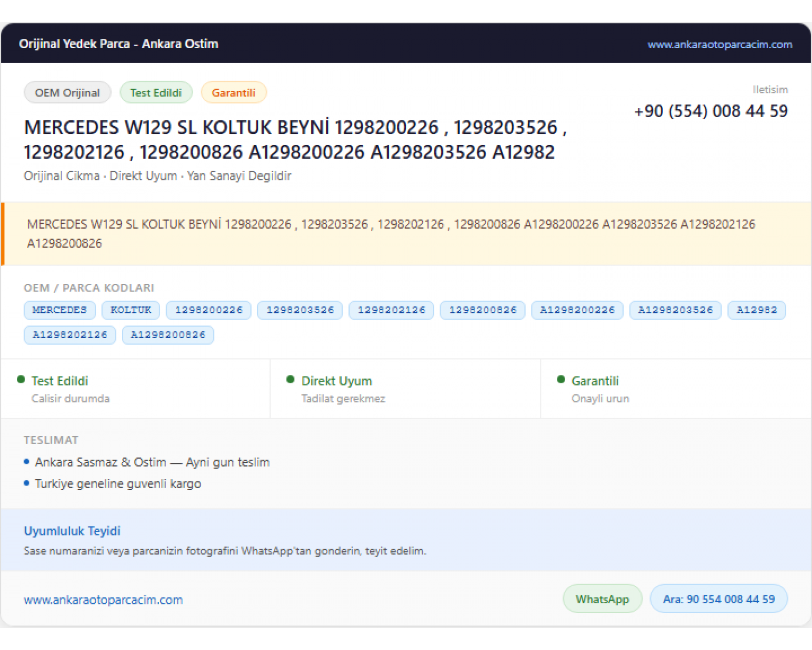Open www.ankaraotoparcacim.com link in the header
Image resolution: width=812 pixels, height=650 pixels.
(719, 44)
